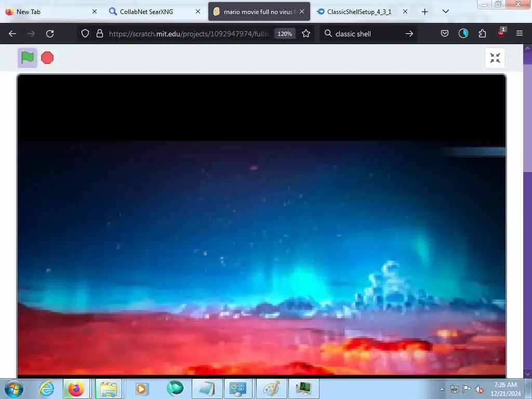Close the mario movie tab
Viewport: 532px width, 399px height.
tap(302, 11)
